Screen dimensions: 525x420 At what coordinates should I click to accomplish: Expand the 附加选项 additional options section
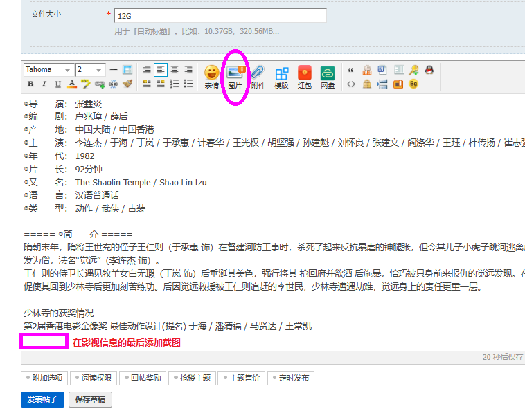click(x=44, y=378)
